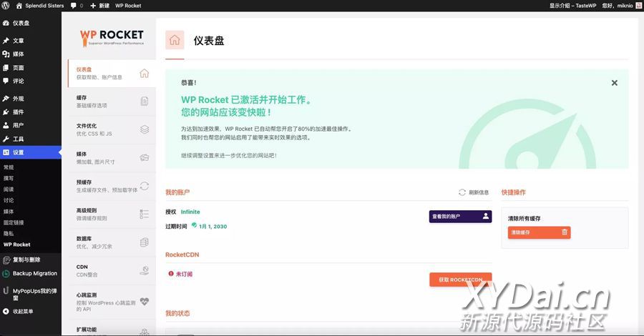Open 数据库 database icon tab
The height and width of the screenshot is (336, 644).
(x=144, y=242)
